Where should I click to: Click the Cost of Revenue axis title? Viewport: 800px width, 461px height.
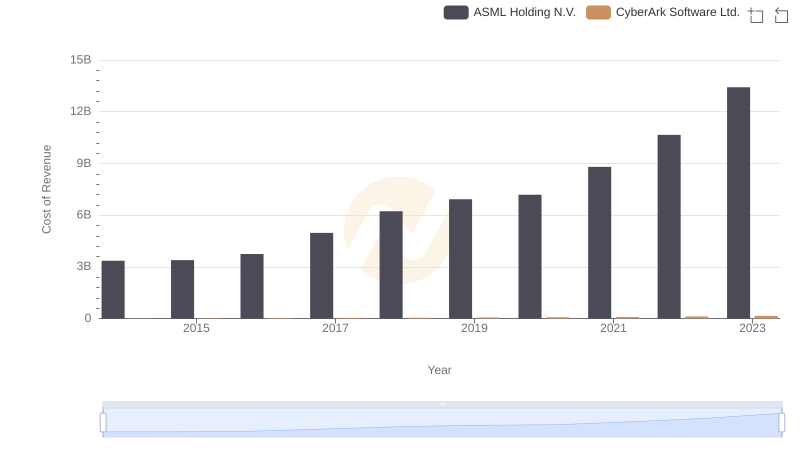click(x=46, y=189)
